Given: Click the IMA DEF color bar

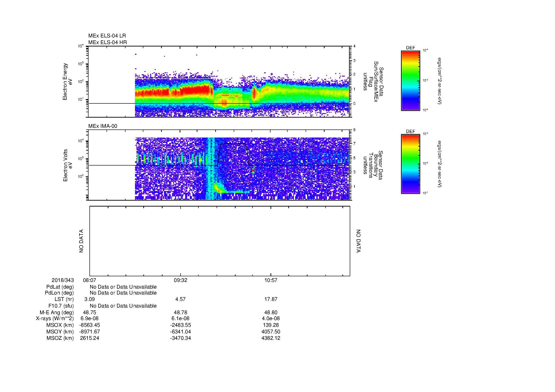Looking at the screenshot, I should pos(410,164).
